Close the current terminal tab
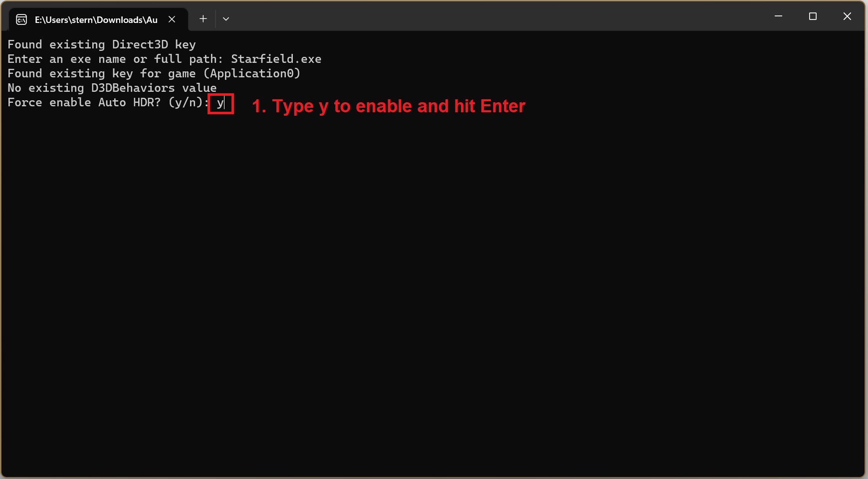 [172, 19]
